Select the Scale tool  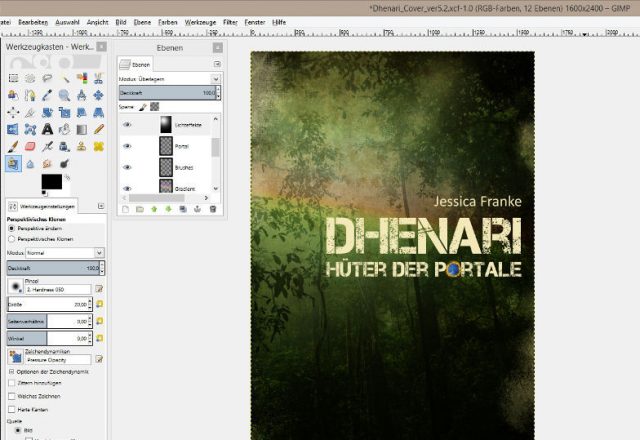[x=64, y=112]
